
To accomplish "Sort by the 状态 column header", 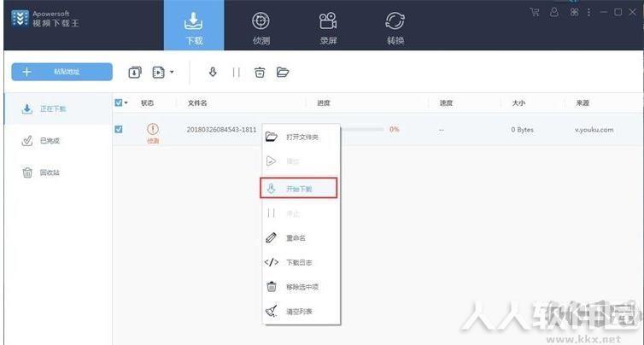I will point(147,103).
